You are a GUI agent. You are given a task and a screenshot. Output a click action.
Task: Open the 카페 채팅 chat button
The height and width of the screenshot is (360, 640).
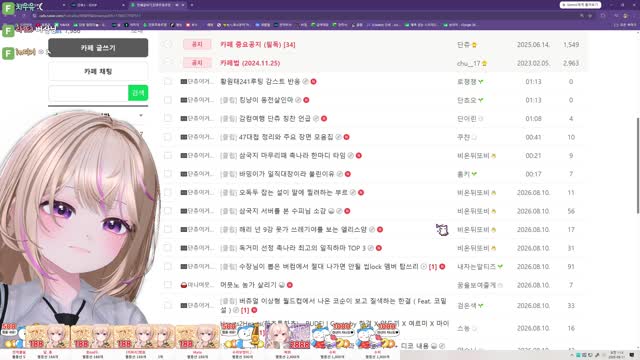pyautogui.click(x=98, y=71)
